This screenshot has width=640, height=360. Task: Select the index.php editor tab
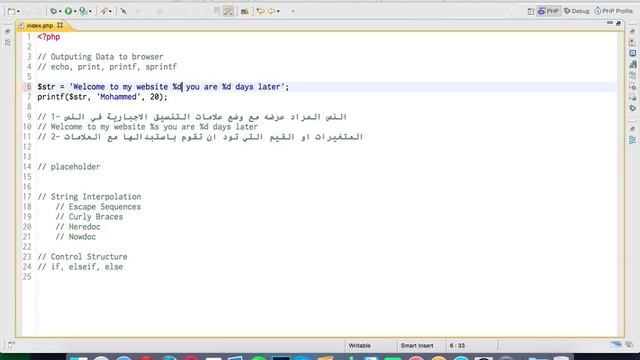40,25
